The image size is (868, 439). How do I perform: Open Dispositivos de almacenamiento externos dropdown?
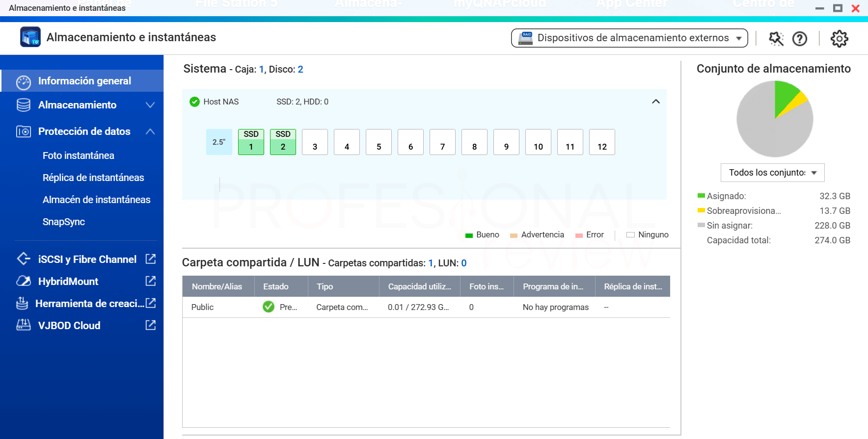[x=629, y=38]
